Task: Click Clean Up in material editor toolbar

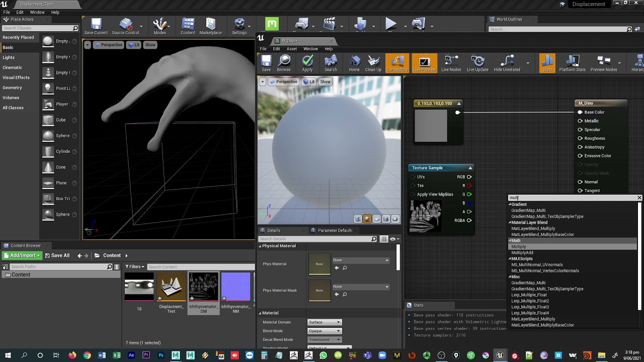Action: coord(373,64)
